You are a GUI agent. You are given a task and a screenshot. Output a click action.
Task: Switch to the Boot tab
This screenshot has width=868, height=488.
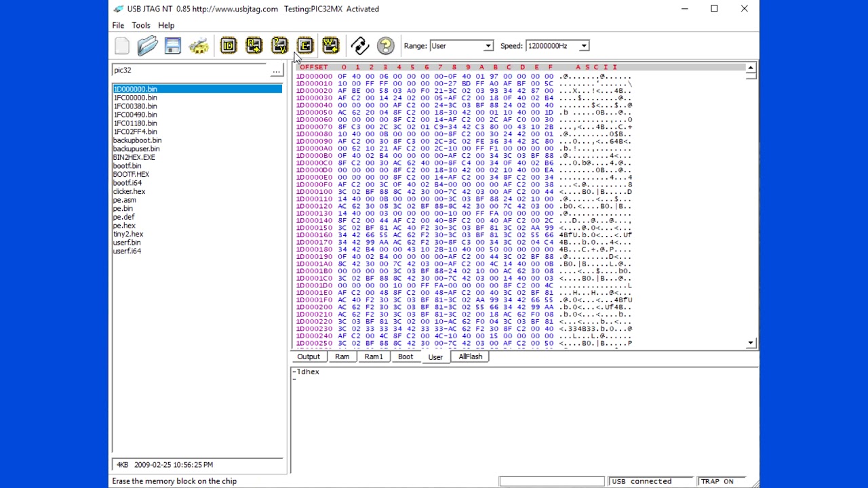click(x=406, y=357)
